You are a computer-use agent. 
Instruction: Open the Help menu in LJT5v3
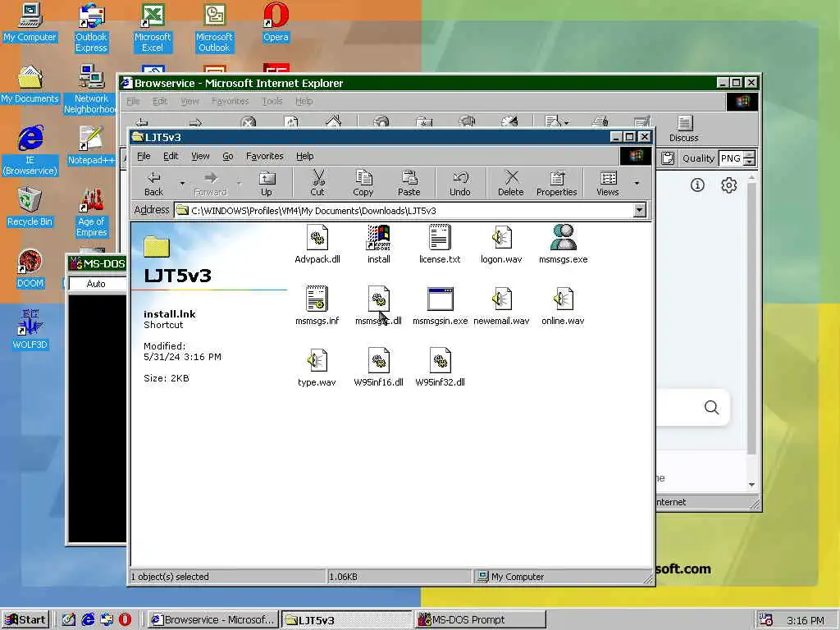[x=305, y=156]
